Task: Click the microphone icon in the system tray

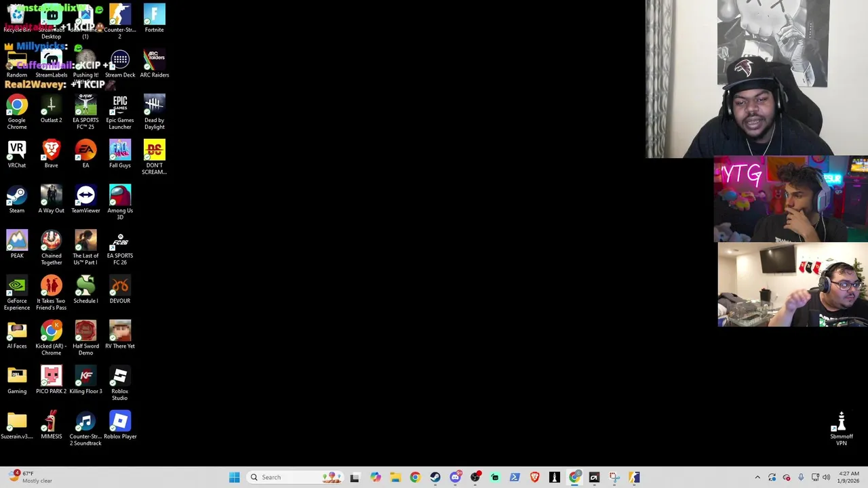Action: 801,477
